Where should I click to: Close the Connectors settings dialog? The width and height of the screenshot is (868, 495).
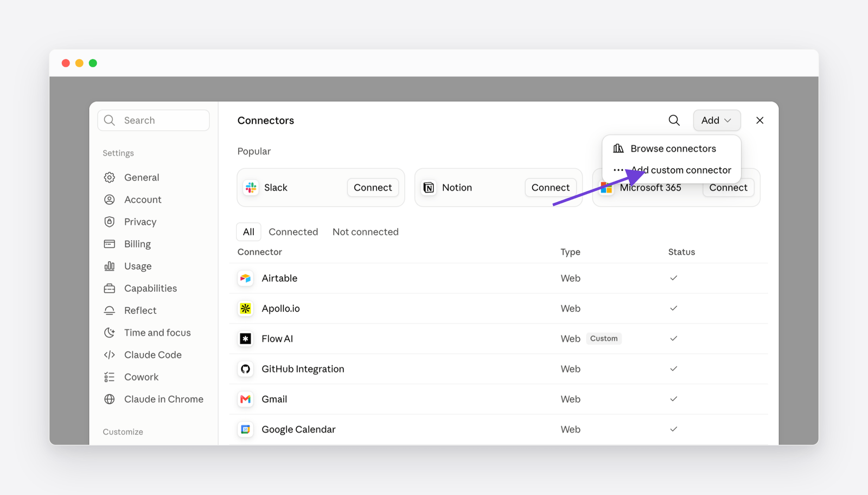(760, 120)
